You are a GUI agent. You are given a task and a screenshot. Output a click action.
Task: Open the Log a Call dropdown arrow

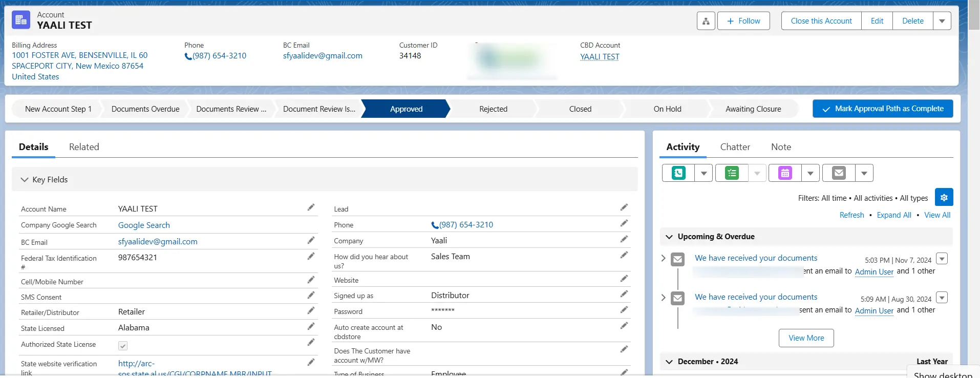tap(704, 173)
